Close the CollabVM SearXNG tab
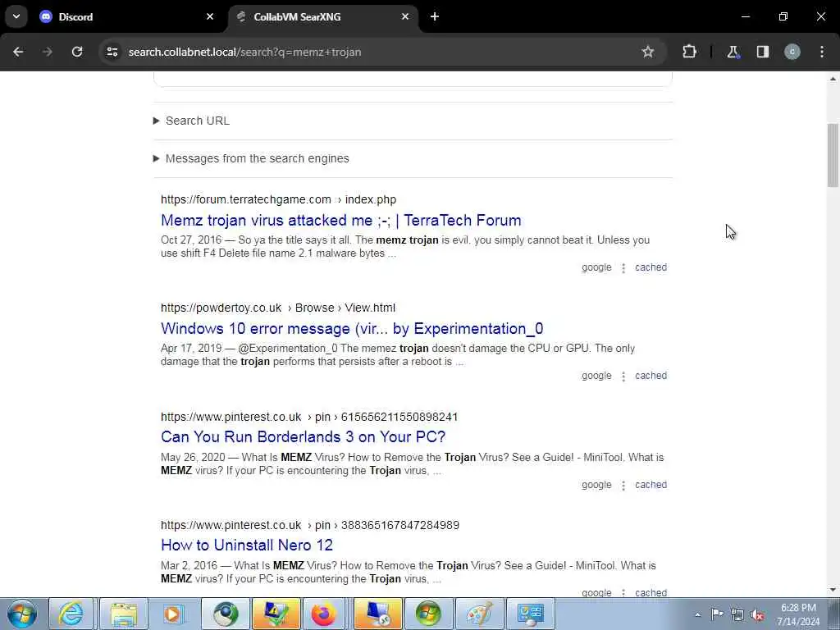The height and width of the screenshot is (630, 840). point(405,16)
